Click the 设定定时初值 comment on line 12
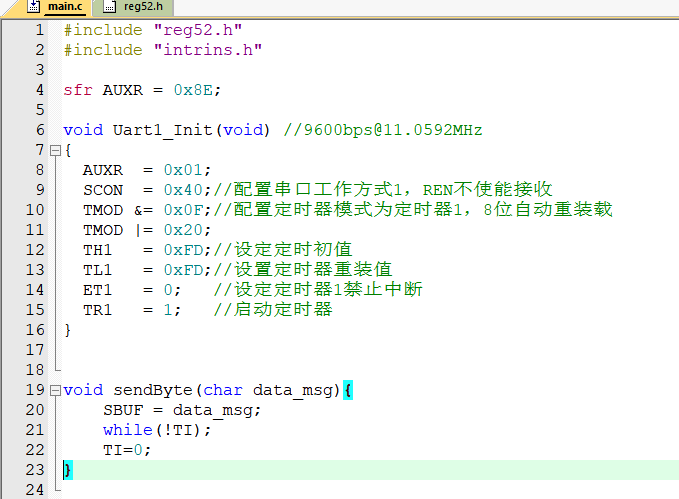 [x=283, y=250]
